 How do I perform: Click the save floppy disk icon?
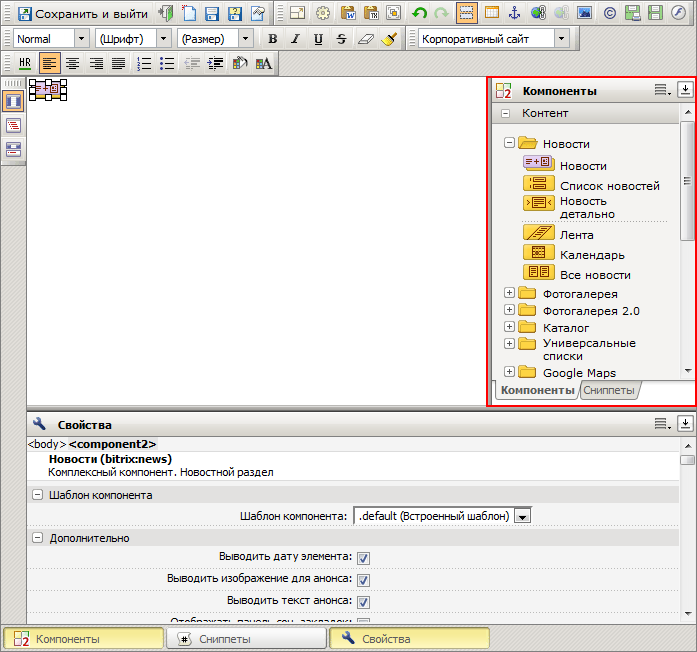tap(212, 13)
